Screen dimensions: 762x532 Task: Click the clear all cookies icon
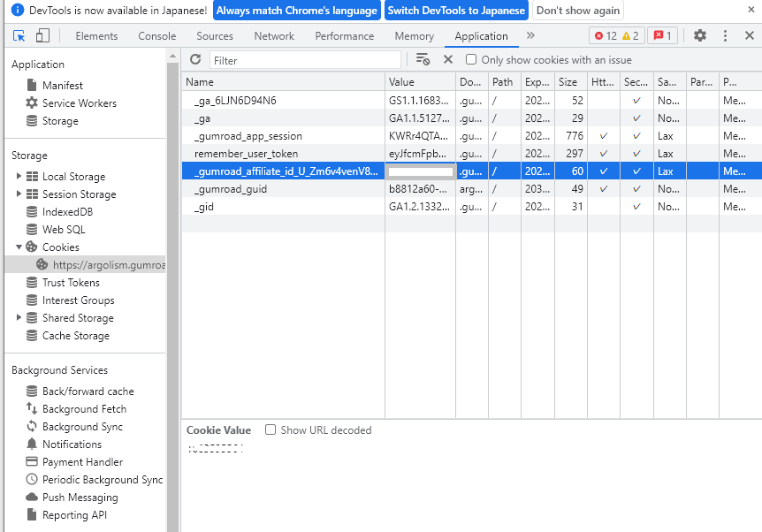point(423,59)
